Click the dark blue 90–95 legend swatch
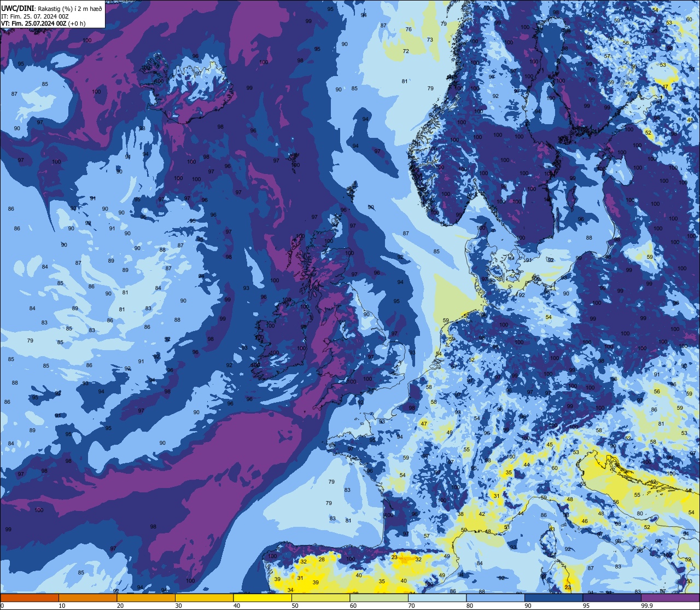 [553, 597]
